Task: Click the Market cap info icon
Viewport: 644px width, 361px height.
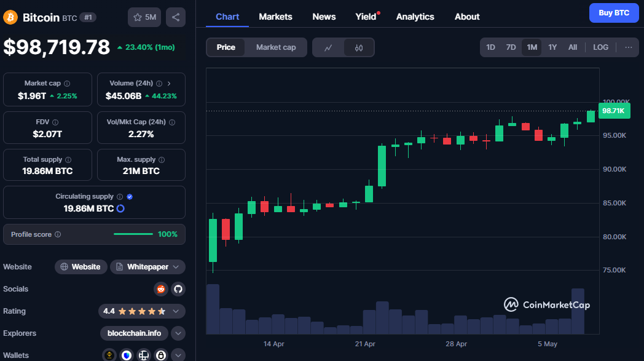Action: click(x=67, y=84)
